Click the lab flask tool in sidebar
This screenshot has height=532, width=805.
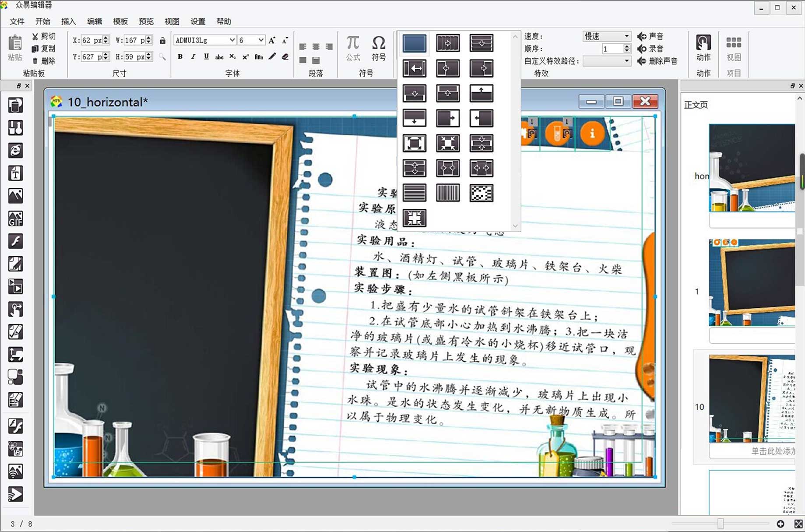tap(15, 128)
